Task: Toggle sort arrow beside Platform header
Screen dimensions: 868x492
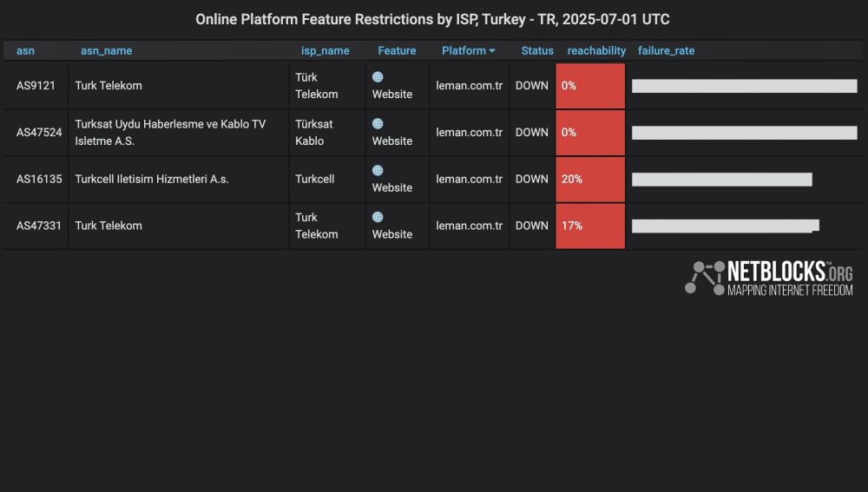Action: tap(492, 51)
